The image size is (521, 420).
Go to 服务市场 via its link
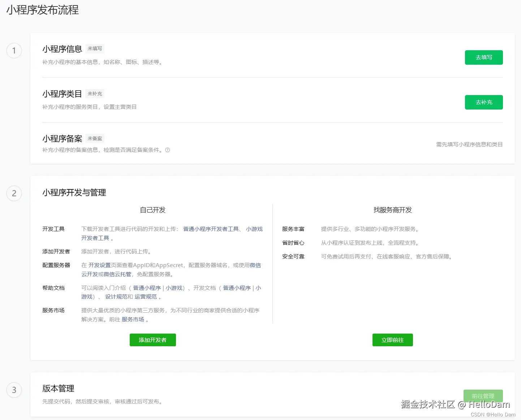point(133,319)
